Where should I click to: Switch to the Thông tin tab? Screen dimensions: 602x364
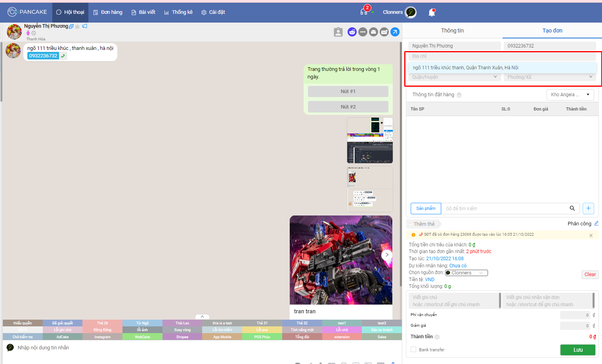click(452, 30)
